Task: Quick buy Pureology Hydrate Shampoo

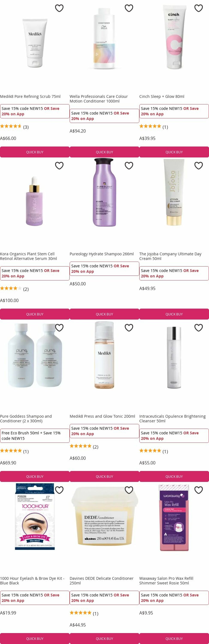Action: point(104,314)
